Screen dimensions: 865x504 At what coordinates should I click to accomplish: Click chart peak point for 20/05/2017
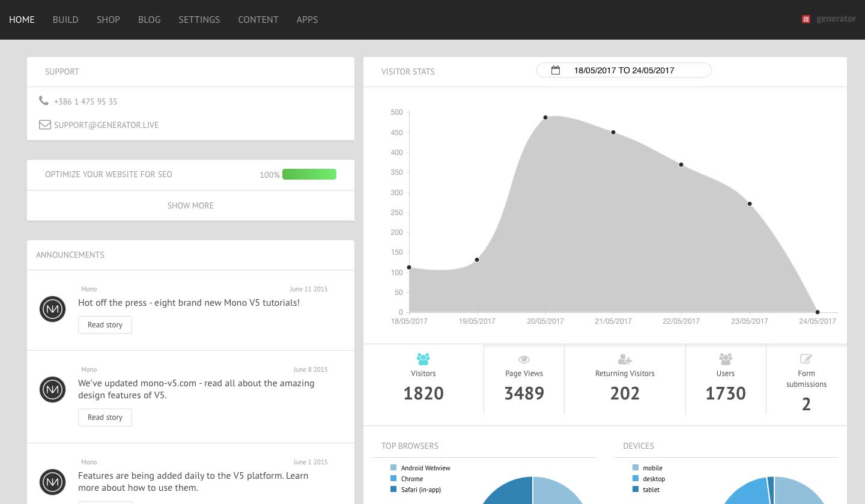[x=545, y=117]
